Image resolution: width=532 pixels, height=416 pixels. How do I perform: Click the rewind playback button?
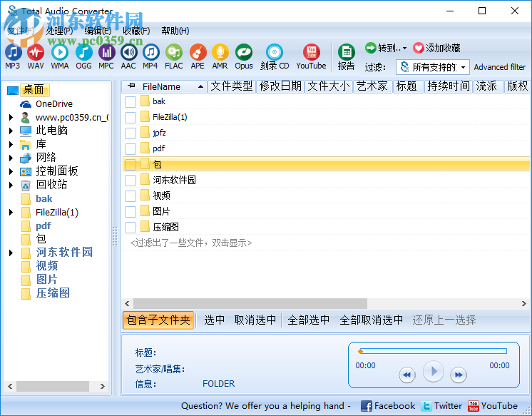pyautogui.click(x=407, y=375)
